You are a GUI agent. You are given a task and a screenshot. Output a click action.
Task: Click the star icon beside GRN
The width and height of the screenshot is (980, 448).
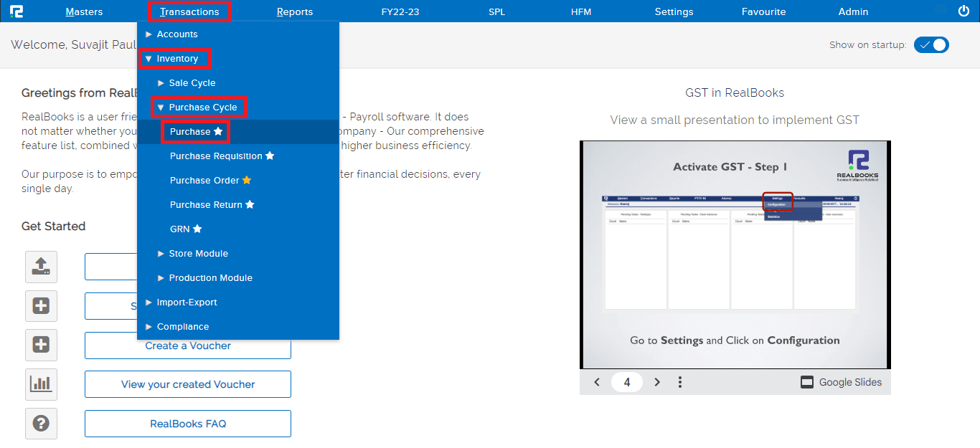[197, 229]
